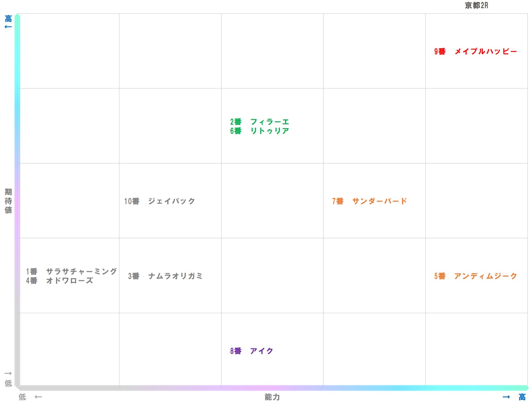Click the 期待値 vertical axis label

click(x=8, y=201)
